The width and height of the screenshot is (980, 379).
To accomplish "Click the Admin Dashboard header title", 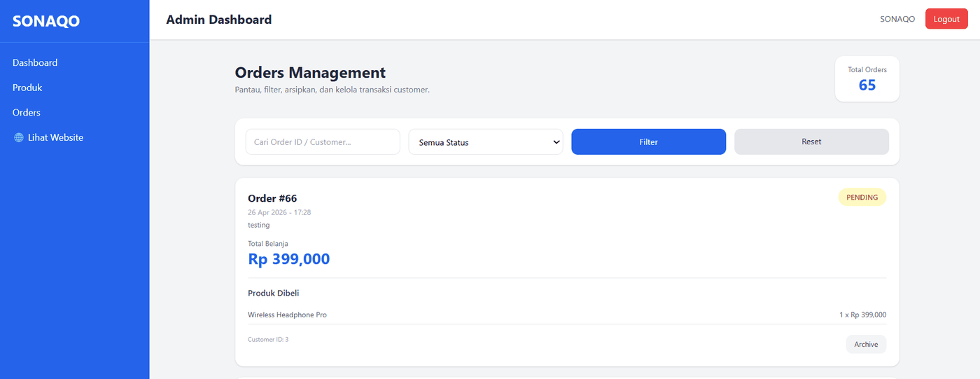I will point(219,20).
